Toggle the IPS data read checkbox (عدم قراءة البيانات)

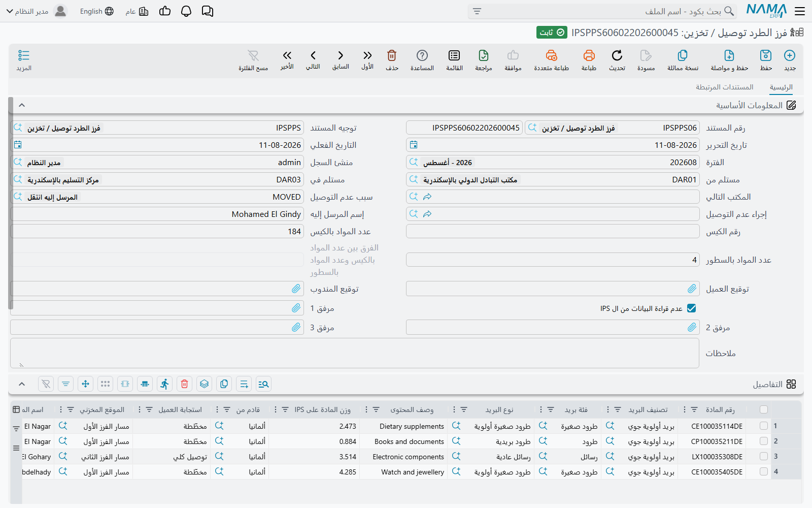tap(691, 308)
